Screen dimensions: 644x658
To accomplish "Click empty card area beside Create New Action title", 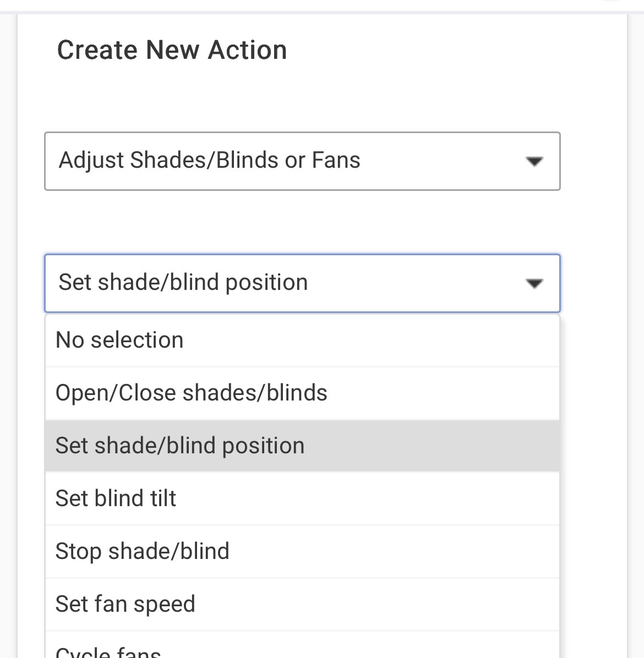I will tap(451, 50).
